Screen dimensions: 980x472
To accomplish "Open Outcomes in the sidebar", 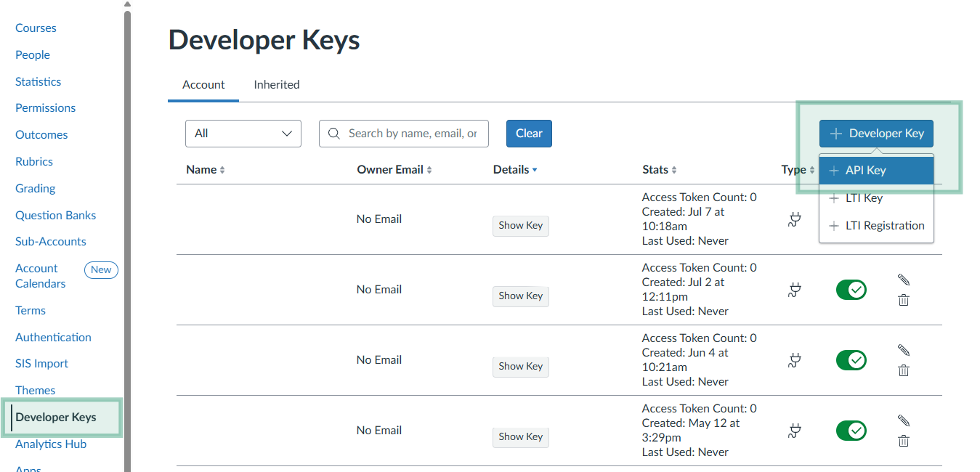I will click(x=41, y=135).
